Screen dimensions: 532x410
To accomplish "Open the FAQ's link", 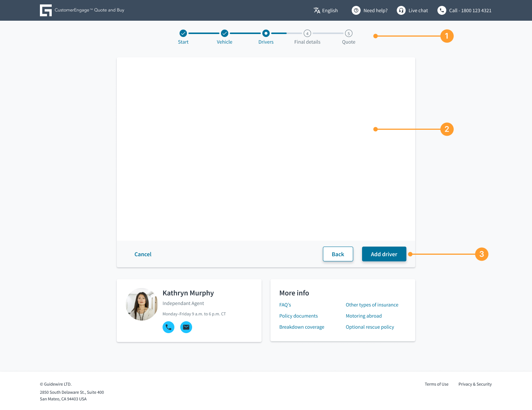I will [x=285, y=305].
